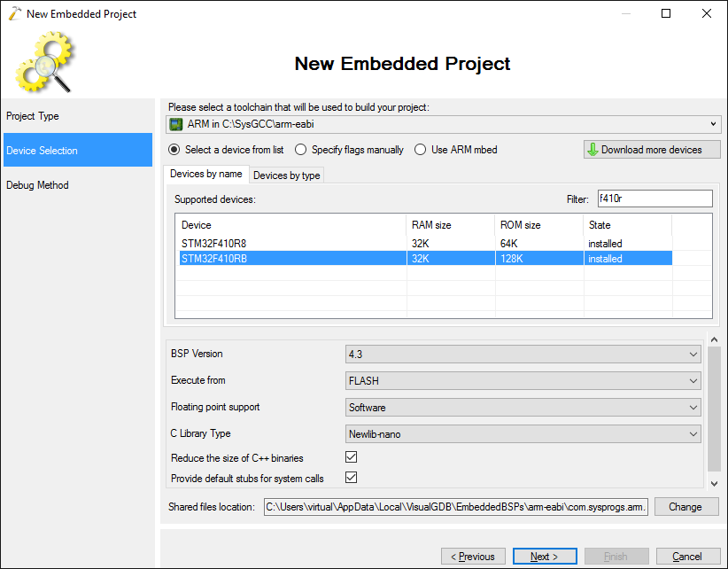
Task: Expand the C Library Type dropdown
Action: tap(523, 434)
